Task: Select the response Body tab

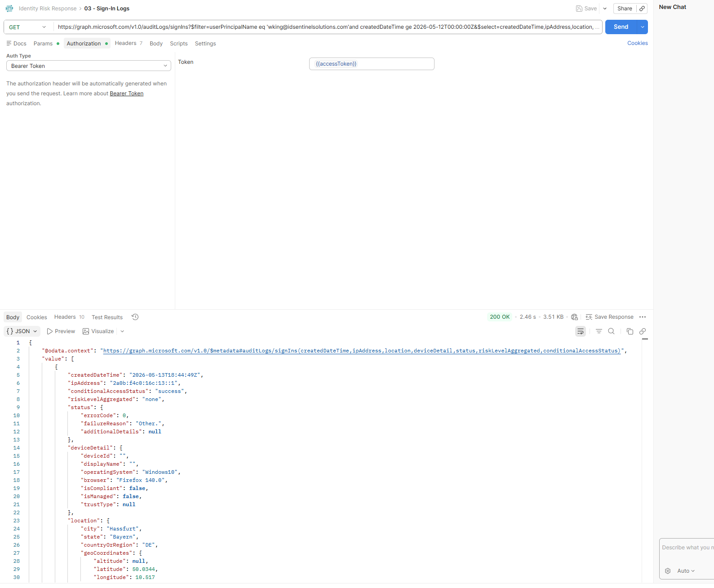Action: coord(13,317)
